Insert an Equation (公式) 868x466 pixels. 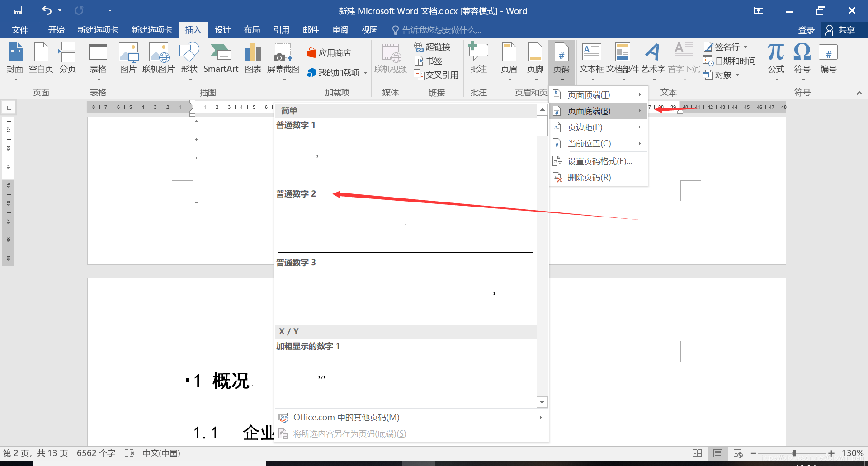pos(776,62)
